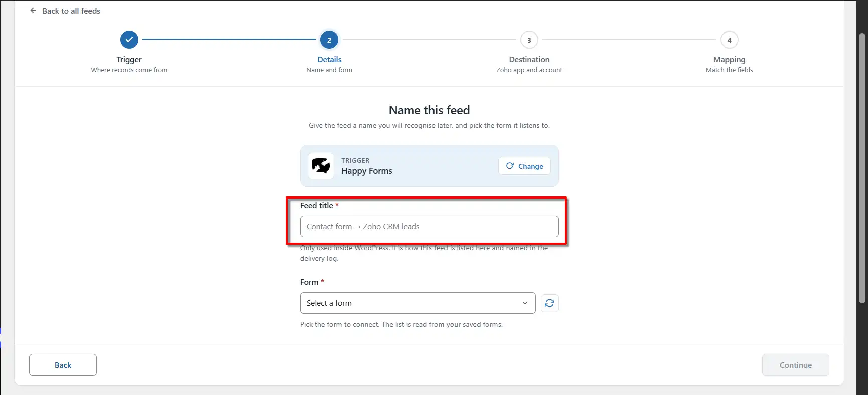Click the completed Trigger step checkmark
Viewport: 868px width, 395px height.
[129, 40]
